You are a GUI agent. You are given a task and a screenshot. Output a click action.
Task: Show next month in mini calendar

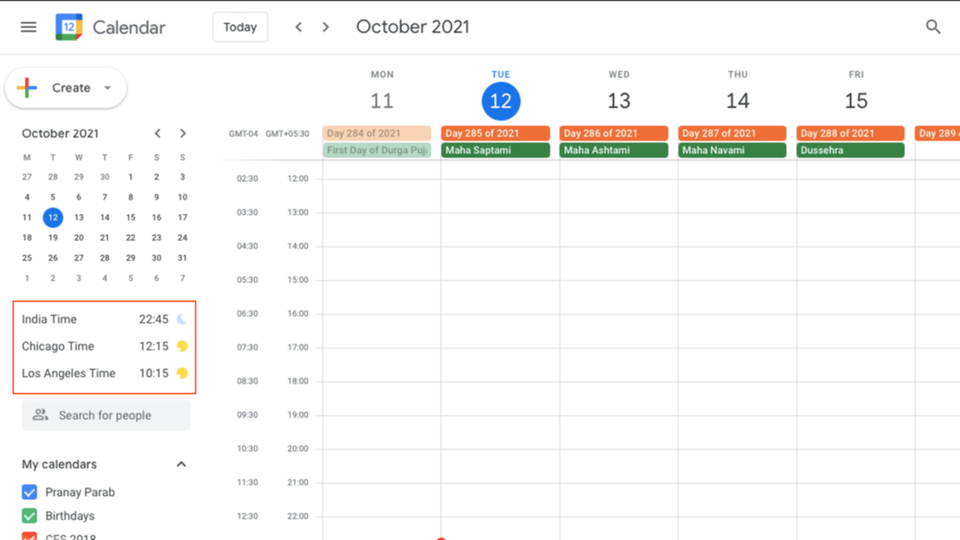[x=182, y=133]
